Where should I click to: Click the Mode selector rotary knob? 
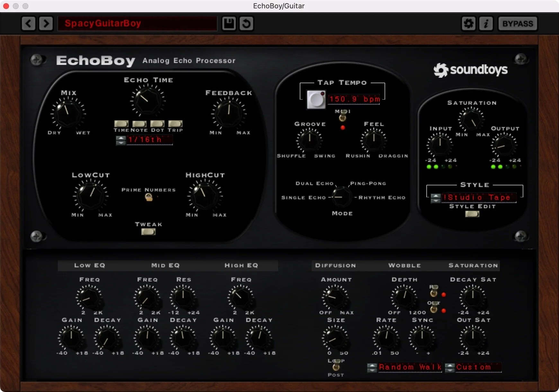click(x=342, y=197)
